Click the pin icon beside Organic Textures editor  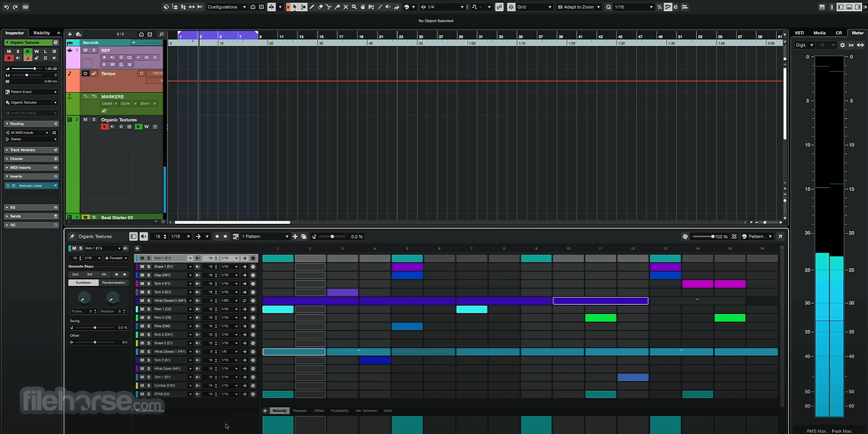pyautogui.click(x=72, y=236)
